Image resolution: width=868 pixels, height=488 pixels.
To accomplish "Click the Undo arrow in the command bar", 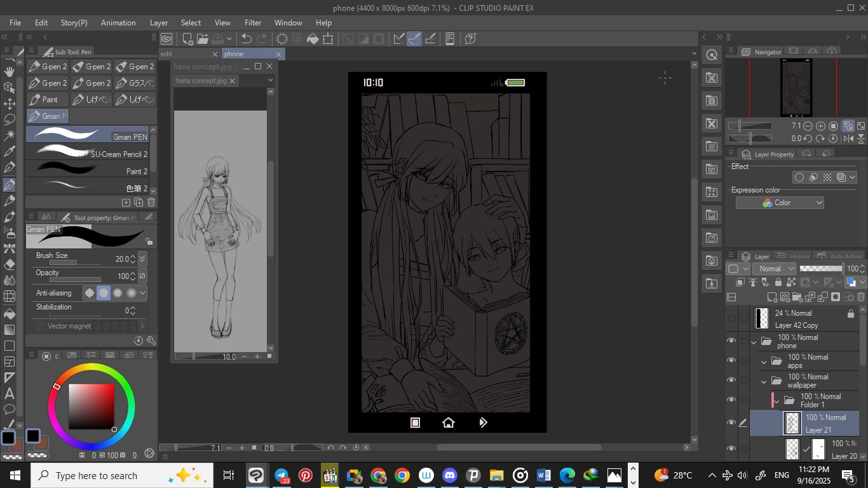I will point(247,39).
